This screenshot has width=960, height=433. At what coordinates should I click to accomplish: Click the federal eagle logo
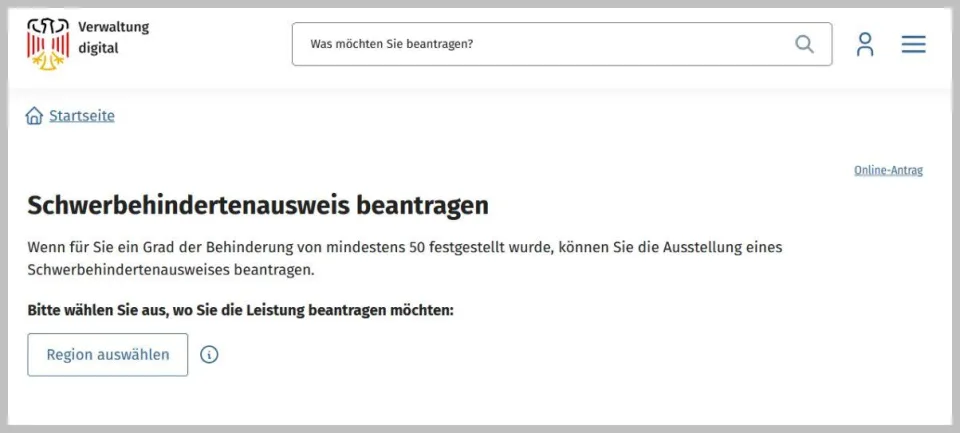point(48,44)
